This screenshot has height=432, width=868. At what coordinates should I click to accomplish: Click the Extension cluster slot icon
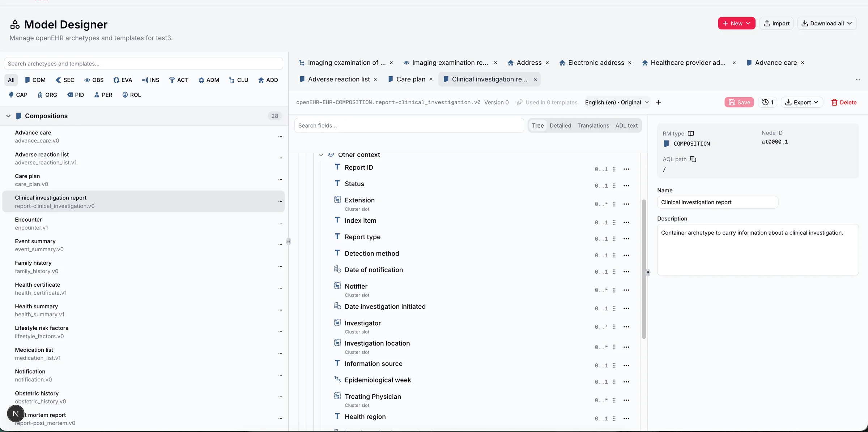(x=337, y=200)
